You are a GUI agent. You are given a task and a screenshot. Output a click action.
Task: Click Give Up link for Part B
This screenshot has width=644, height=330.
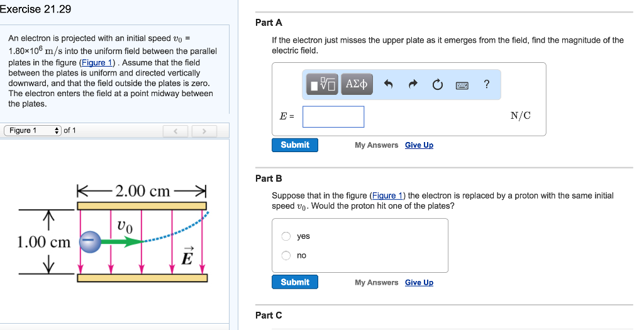click(419, 282)
